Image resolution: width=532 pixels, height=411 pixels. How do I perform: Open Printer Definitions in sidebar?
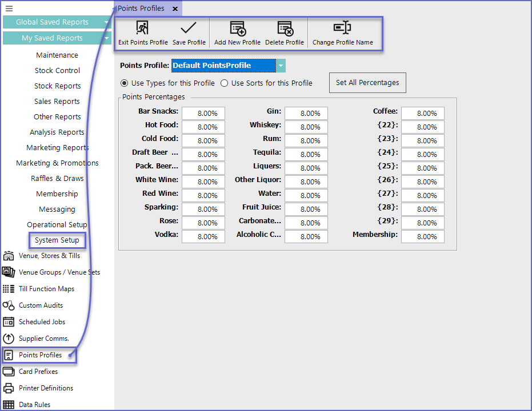coord(46,388)
